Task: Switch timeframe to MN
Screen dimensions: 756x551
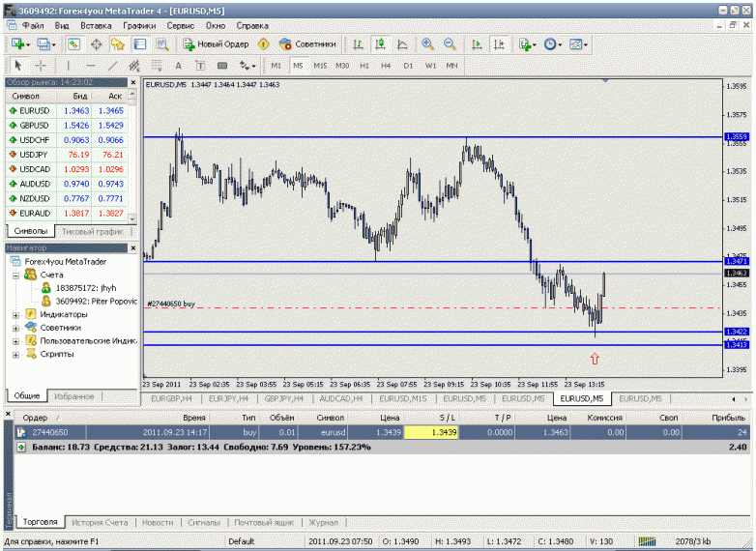Action: (451, 66)
